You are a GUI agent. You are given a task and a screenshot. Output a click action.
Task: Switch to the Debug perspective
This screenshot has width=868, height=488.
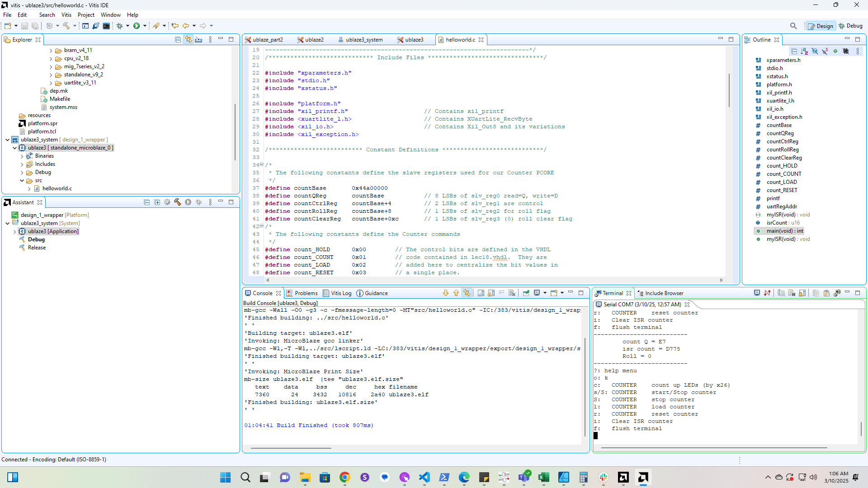tap(850, 26)
